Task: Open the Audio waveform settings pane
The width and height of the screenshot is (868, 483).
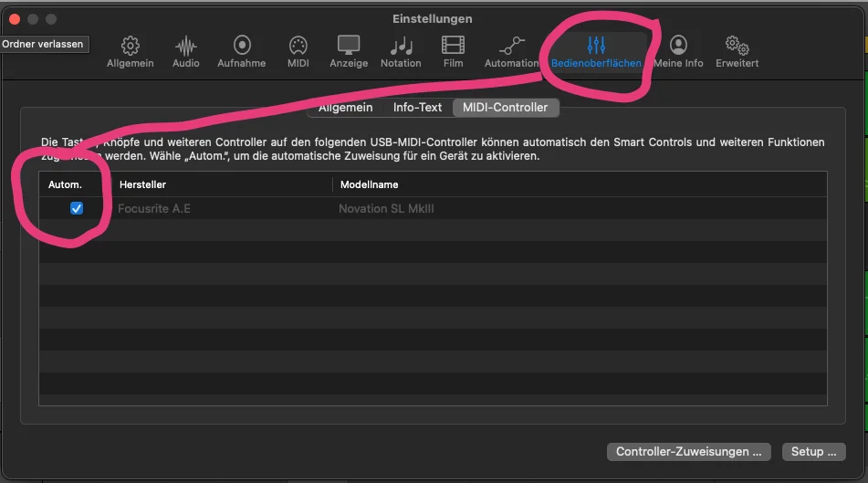Action: (185, 52)
